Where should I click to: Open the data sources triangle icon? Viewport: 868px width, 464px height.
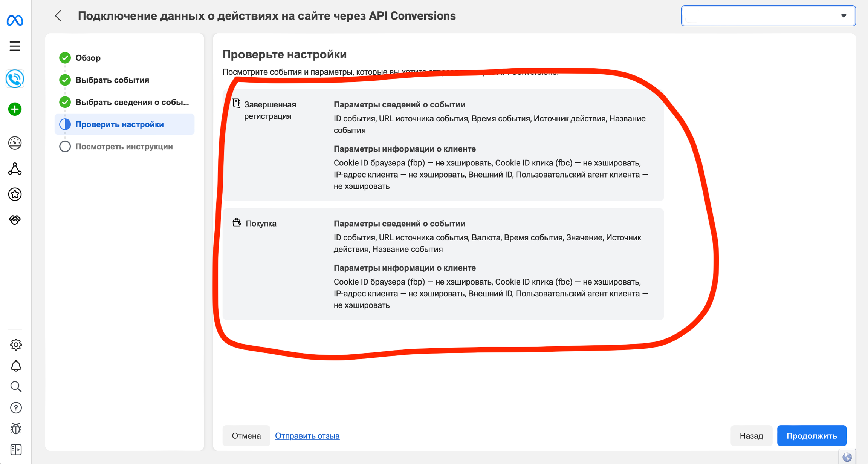click(15, 169)
